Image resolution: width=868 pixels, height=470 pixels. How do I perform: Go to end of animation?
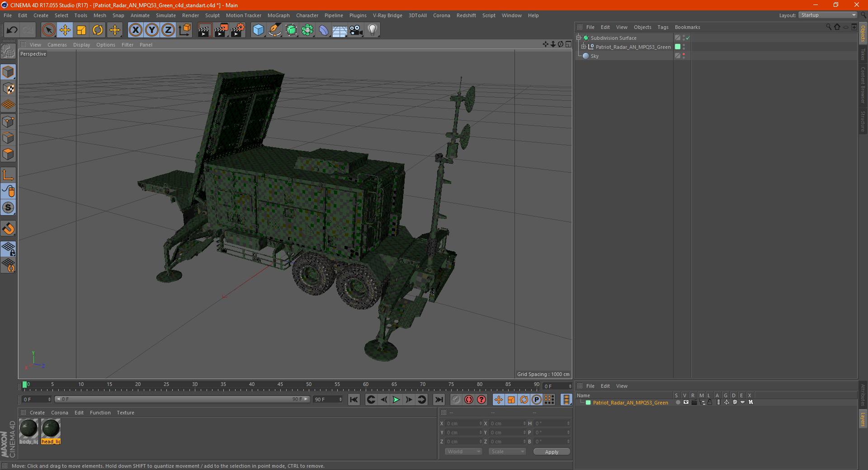click(x=439, y=399)
